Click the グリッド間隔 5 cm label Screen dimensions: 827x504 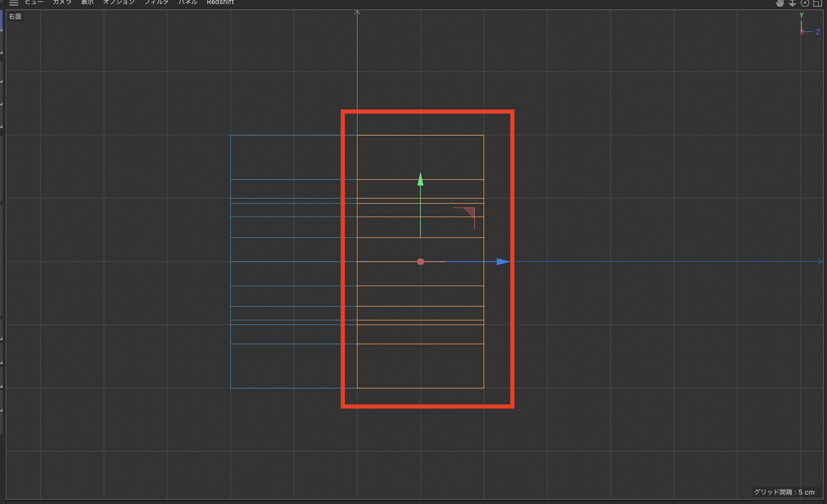(x=784, y=492)
